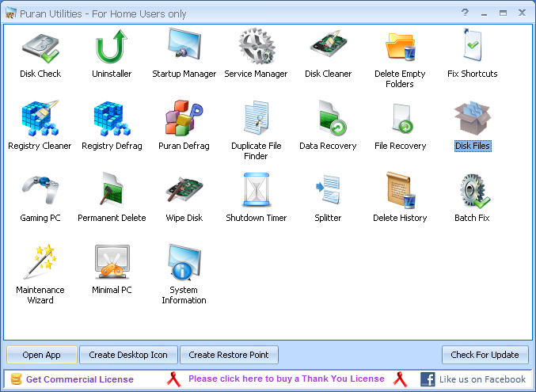Select the Duplicate File Finder icon
This screenshot has height=392, width=536.
click(257, 117)
